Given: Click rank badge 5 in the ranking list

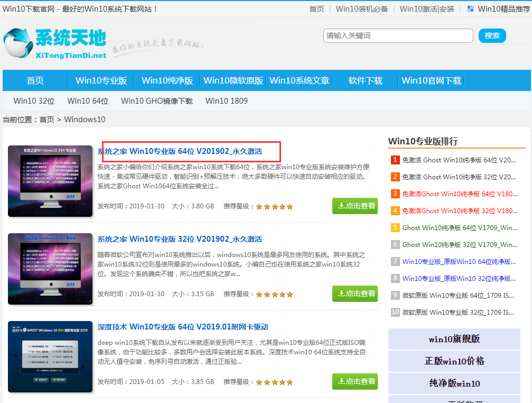Looking at the screenshot, I should 395,227.
